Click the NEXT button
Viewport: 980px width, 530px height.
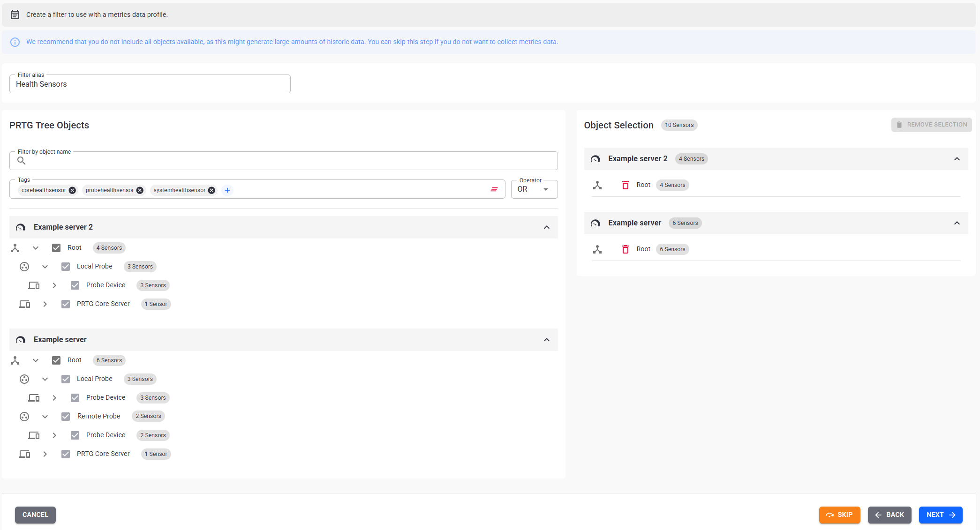[941, 515]
